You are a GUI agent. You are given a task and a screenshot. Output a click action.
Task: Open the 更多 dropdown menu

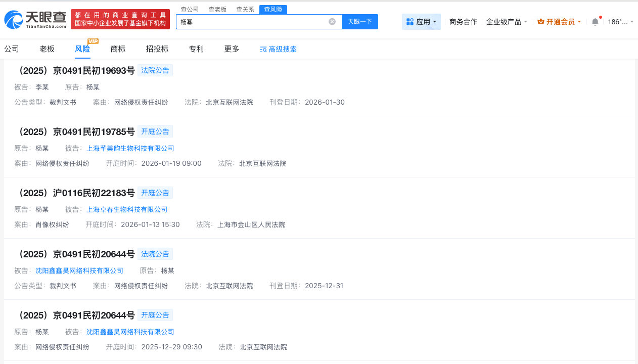(231, 49)
